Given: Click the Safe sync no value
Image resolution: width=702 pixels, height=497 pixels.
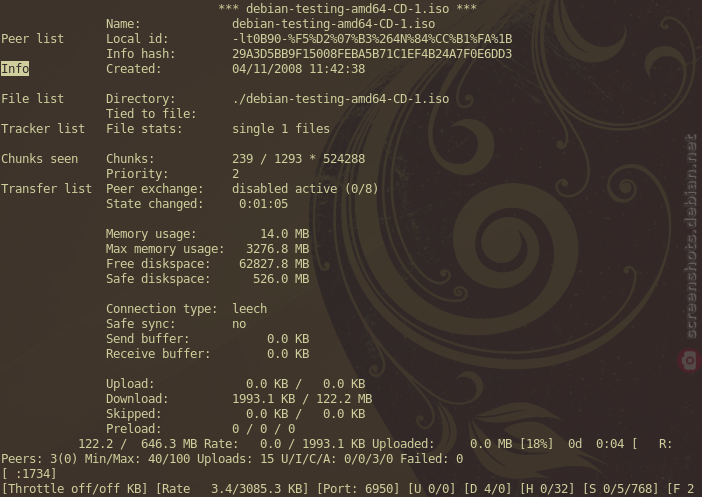Looking at the screenshot, I should 239,324.
